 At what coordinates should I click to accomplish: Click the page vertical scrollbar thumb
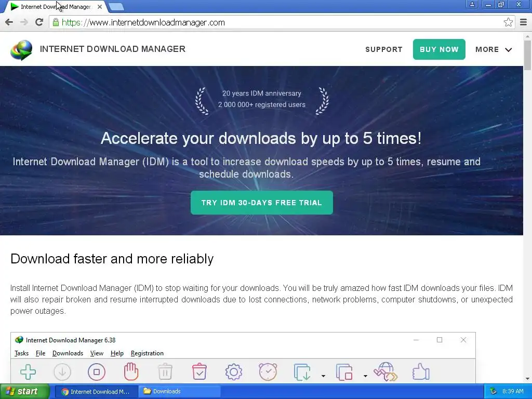(528, 55)
